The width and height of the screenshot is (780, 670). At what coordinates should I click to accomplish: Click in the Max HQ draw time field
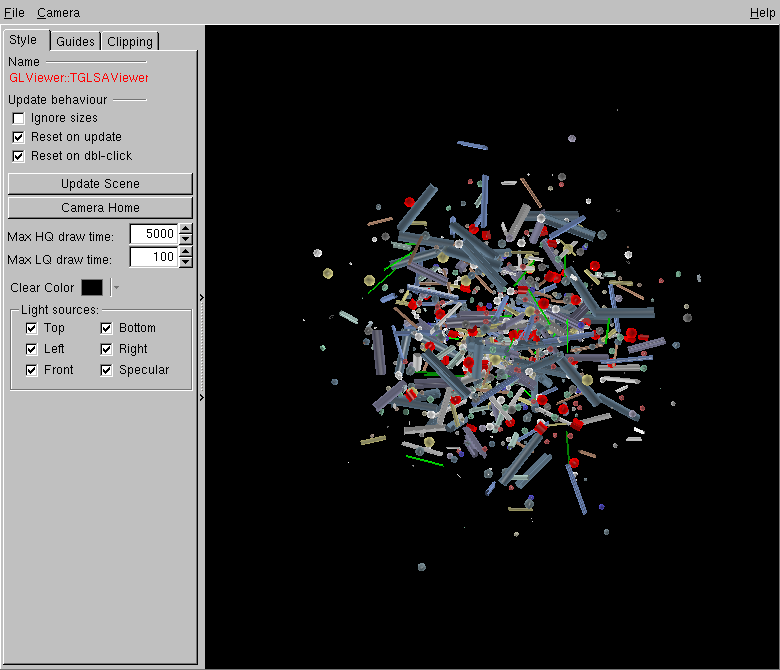[x=153, y=234]
